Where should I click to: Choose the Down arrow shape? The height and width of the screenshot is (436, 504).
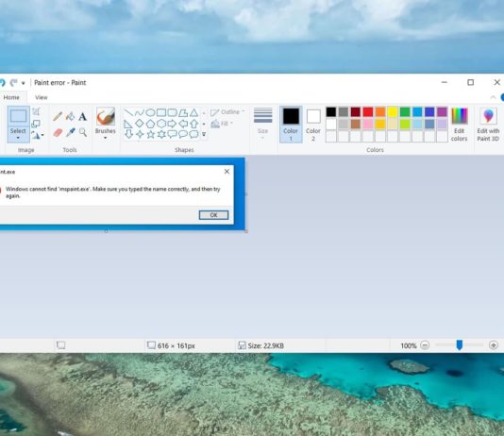coord(128,134)
